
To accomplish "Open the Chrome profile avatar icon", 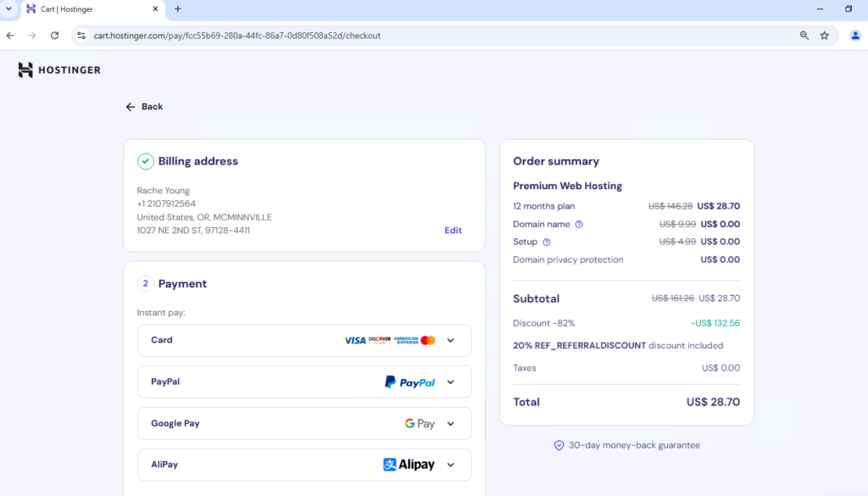I will coord(854,36).
